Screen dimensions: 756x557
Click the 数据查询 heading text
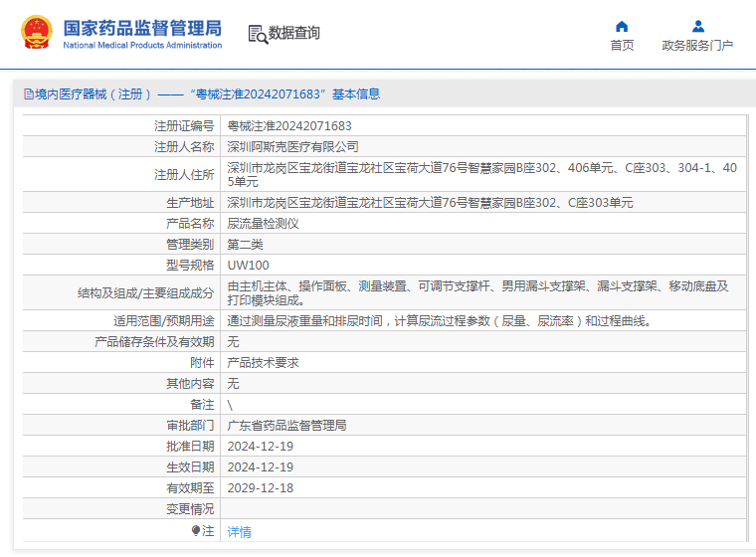click(294, 33)
